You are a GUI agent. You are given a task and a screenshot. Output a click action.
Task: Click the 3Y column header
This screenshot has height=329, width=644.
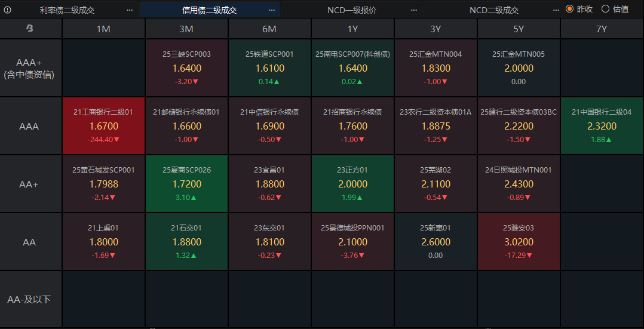(x=436, y=29)
